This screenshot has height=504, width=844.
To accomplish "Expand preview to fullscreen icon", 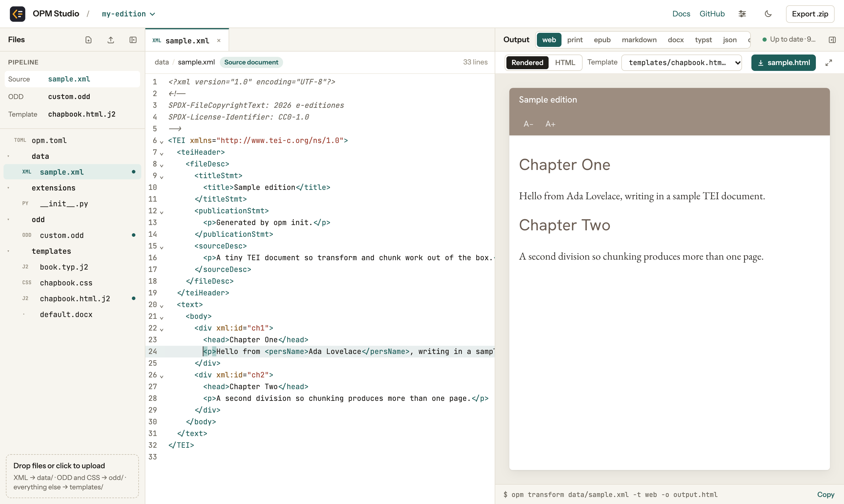I will pos(829,62).
